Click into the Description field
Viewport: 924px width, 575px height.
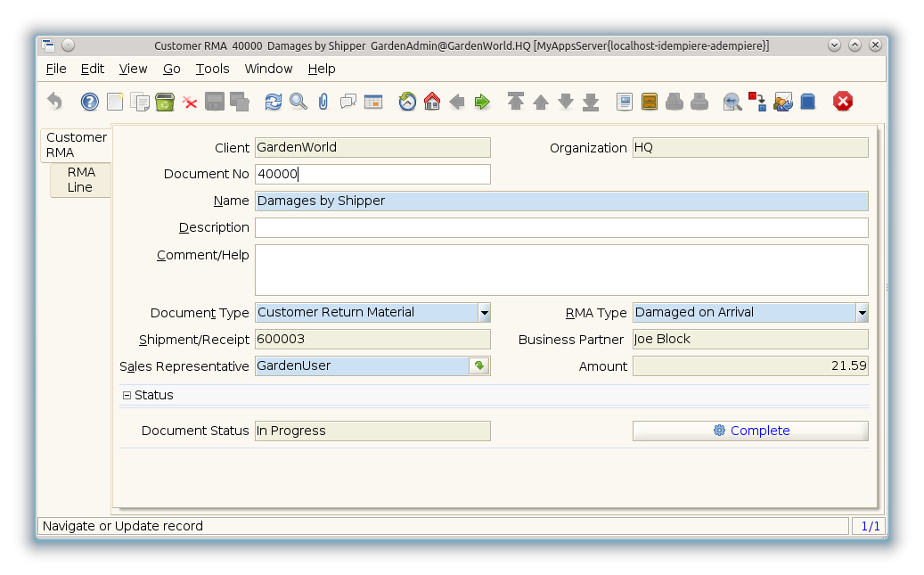click(x=561, y=228)
